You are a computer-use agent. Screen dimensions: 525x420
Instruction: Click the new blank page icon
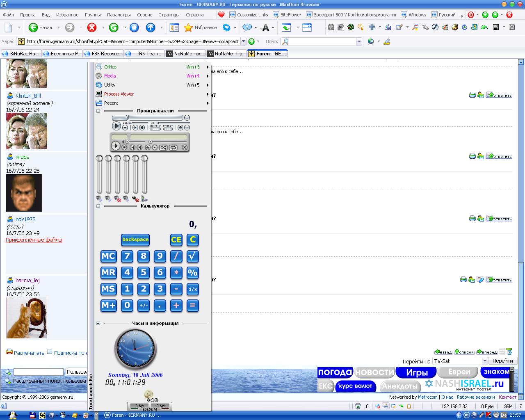[x=8, y=27]
